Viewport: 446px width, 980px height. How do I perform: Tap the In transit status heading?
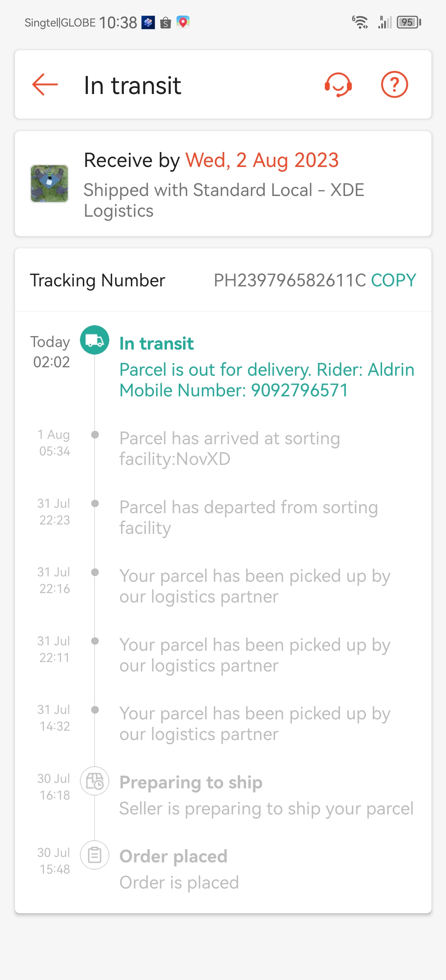click(157, 343)
